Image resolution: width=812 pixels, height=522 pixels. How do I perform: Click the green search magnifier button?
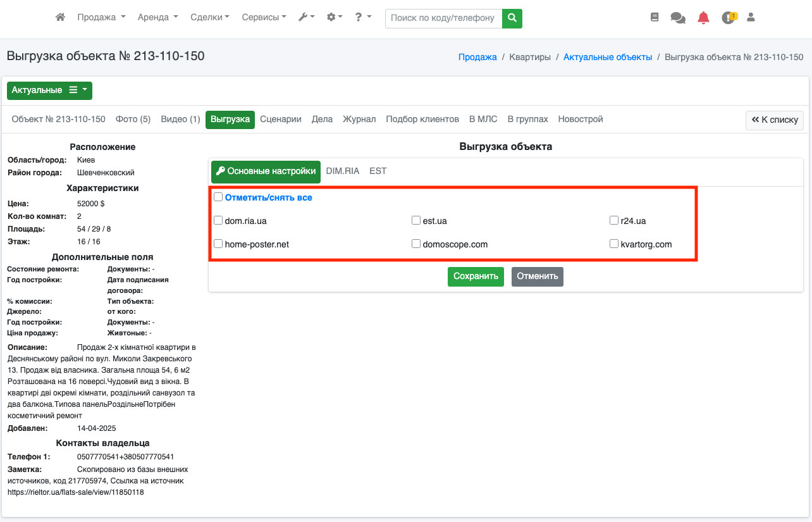(x=512, y=18)
